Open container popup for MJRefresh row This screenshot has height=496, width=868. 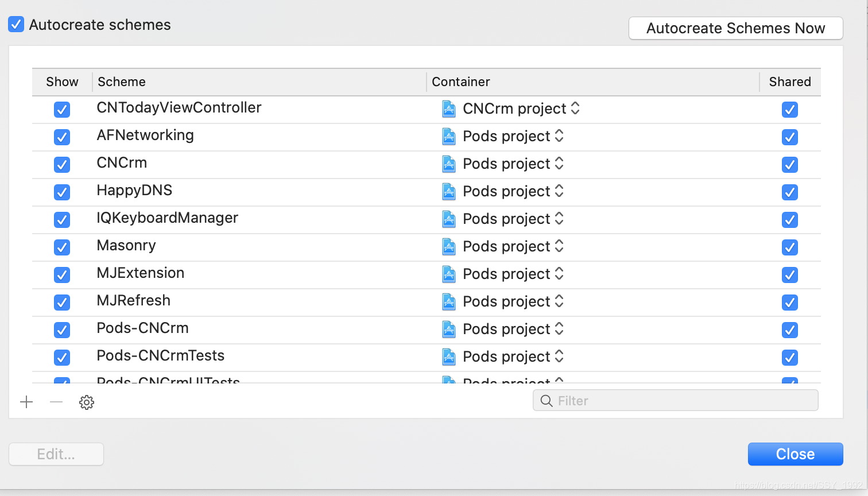point(503,301)
